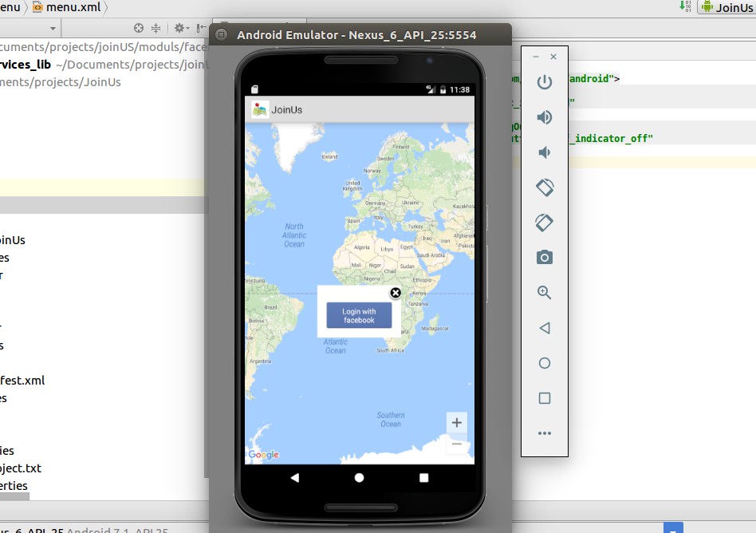Tap Login with facebook button
This screenshot has width=756, height=533.
coord(359,316)
